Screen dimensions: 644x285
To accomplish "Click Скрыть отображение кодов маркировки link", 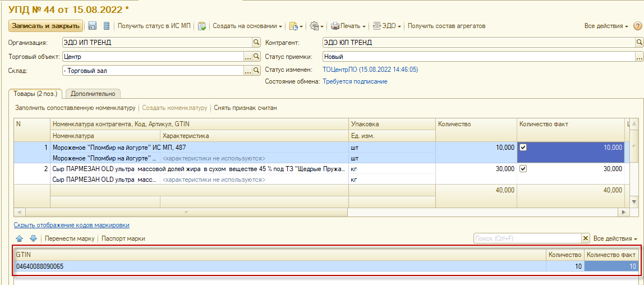I will coord(71,225).
